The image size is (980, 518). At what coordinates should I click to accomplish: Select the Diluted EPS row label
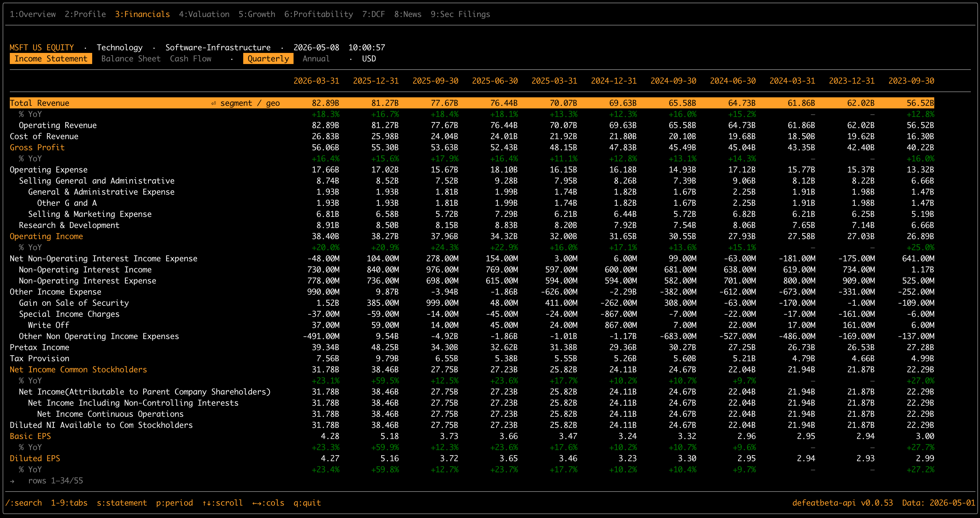pos(35,458)
